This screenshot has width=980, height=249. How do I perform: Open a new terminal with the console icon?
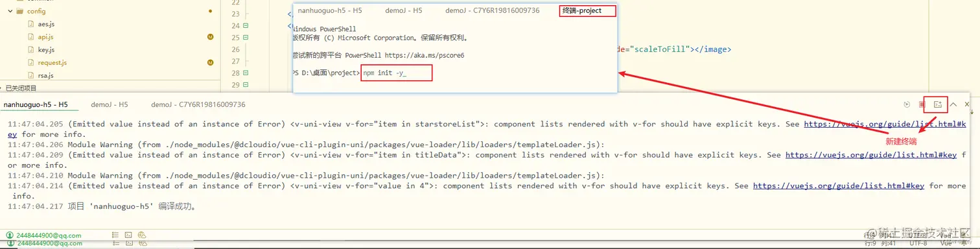coord(937,104)
